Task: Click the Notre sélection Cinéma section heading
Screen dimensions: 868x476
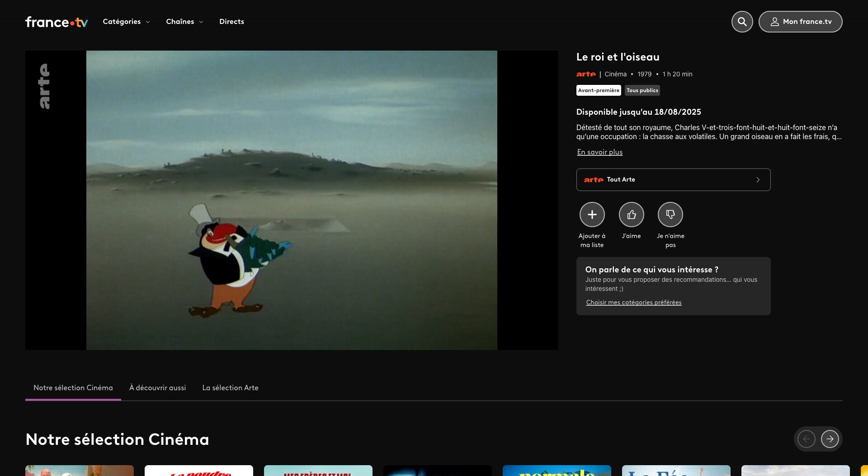Action: click(117, 439)
